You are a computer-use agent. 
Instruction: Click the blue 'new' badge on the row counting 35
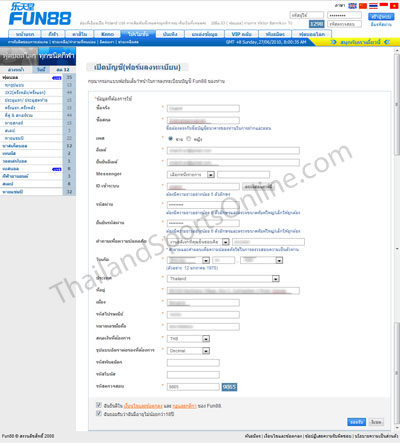click(x=57, y=78)
